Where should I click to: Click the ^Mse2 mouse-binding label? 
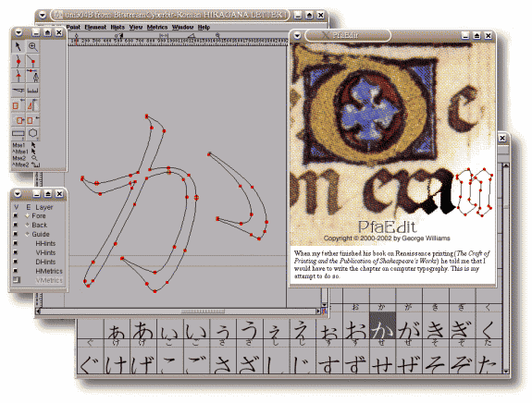pyautogui.click(x=20, y=165)
